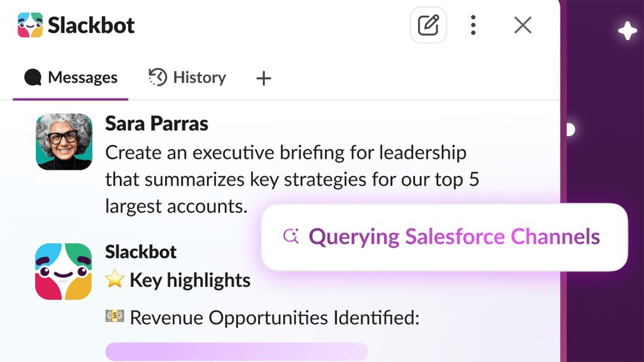Screen dimensions: 644x362
Task: Click the sparkle icon on the purple panel
Action: [627, 31]
